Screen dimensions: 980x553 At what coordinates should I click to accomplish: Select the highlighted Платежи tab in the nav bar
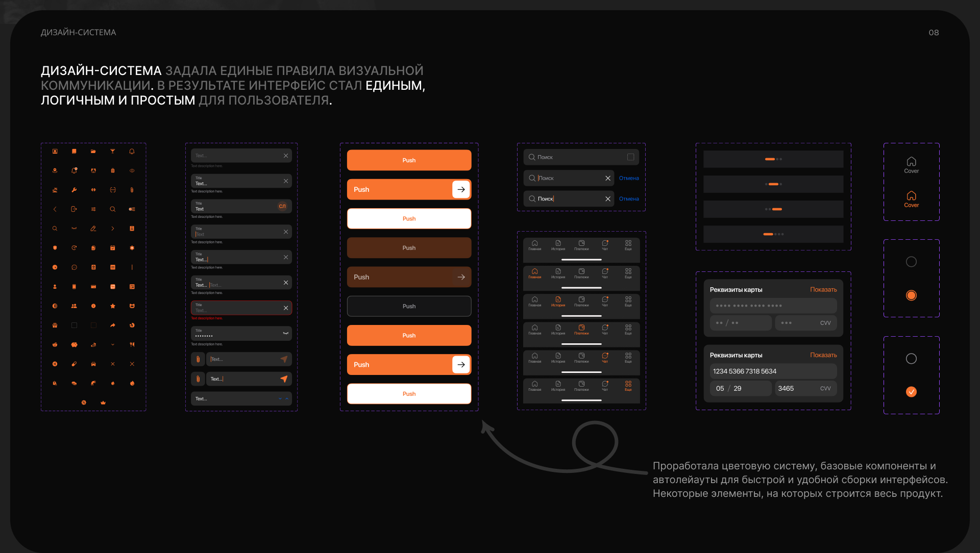pyautogui.click(x=581, y=330)
